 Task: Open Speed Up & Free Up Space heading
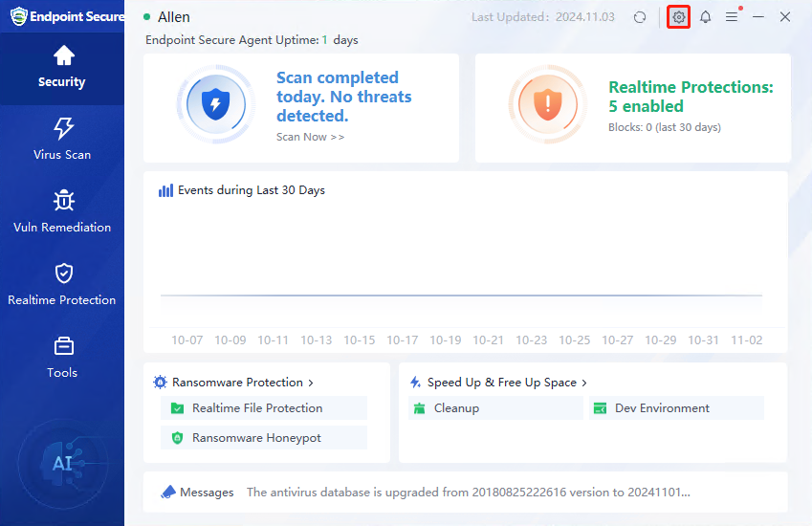pos(502,383)
